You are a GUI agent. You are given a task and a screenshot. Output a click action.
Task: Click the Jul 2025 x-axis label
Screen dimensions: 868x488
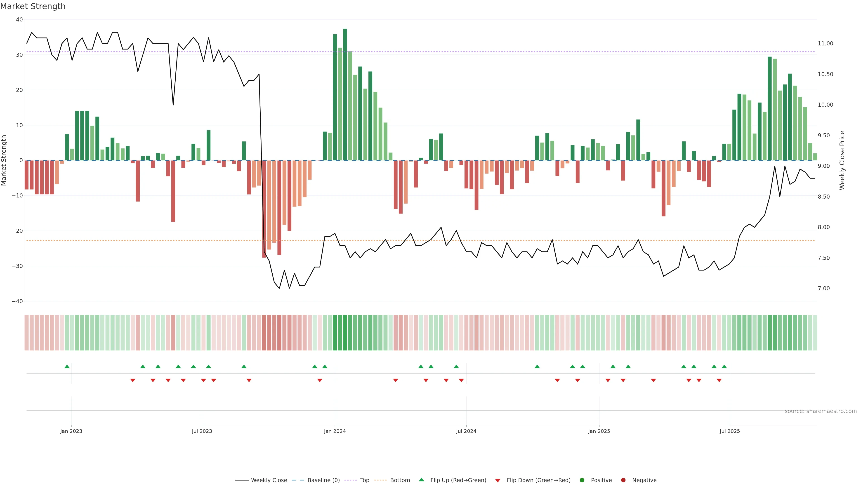729,431
